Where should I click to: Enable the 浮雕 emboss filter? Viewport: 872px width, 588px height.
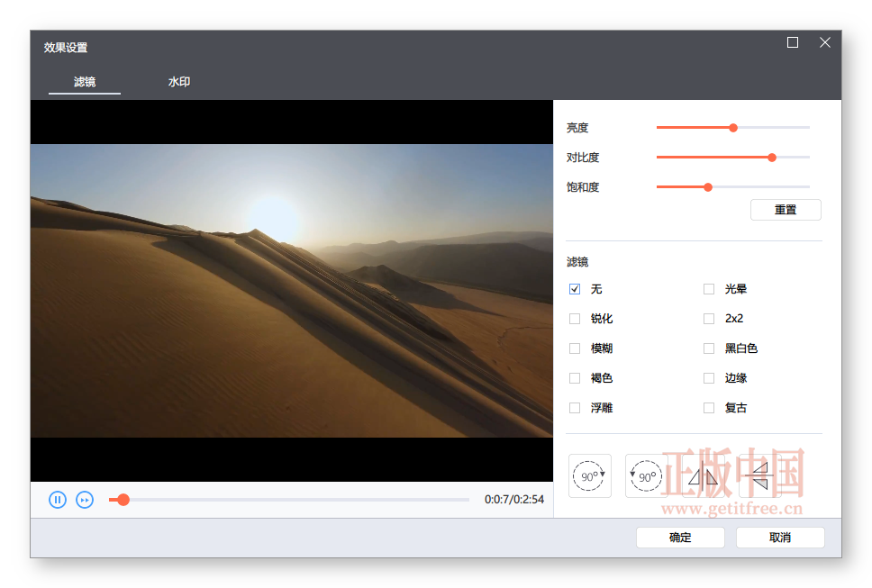click(575, 408)
